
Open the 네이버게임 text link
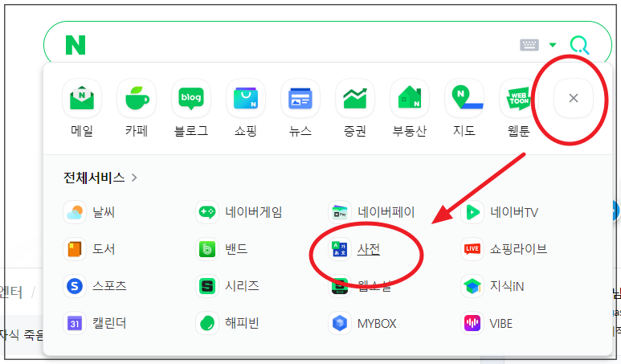tap(254, 212)
